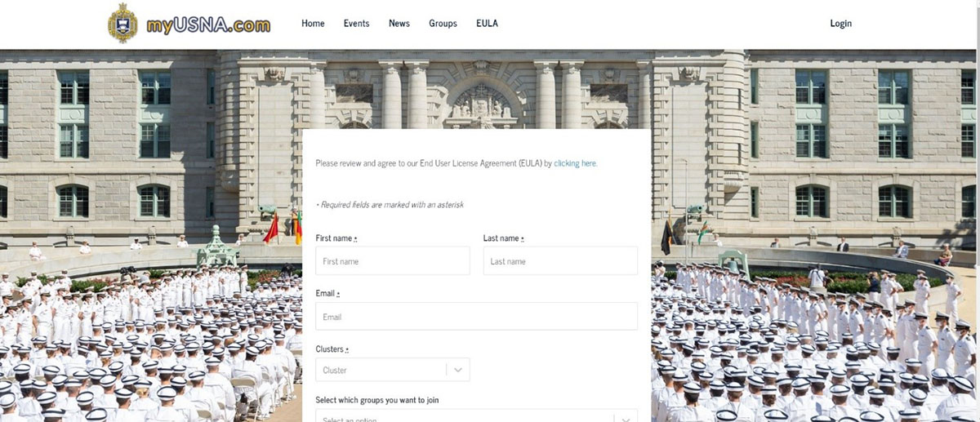Click the Cluster dropdown chevron arrow
This screenshot has width=980, height=422.
tap(458, 370)
